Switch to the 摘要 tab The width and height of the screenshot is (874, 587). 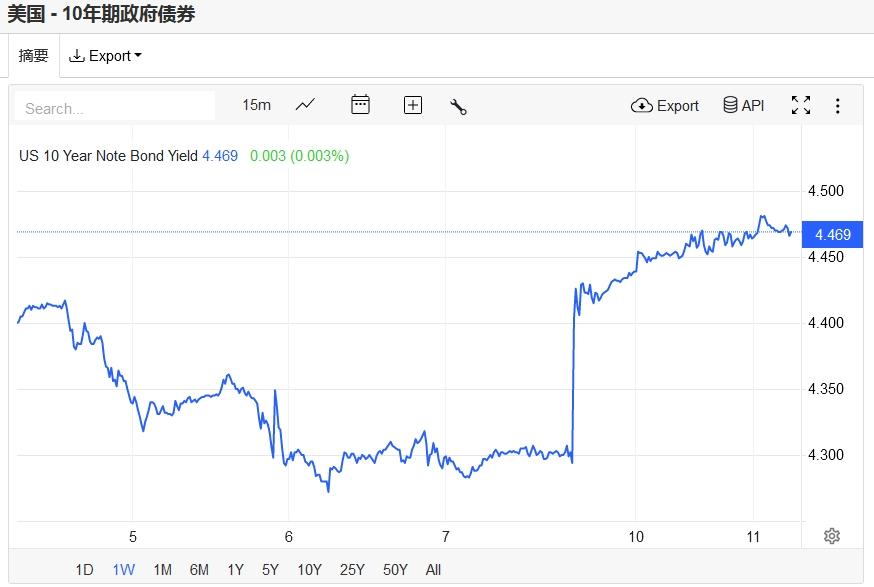click(x=34, y=56)
